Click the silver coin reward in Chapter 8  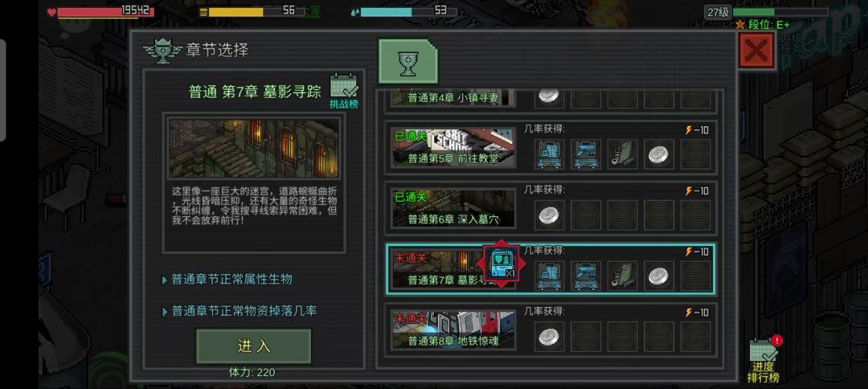549,337
